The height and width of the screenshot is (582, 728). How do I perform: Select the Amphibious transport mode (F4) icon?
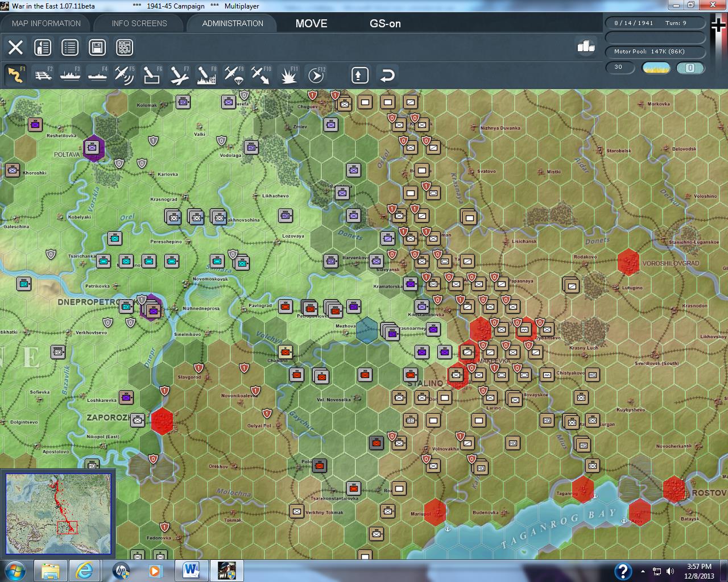tap(97, 75)
